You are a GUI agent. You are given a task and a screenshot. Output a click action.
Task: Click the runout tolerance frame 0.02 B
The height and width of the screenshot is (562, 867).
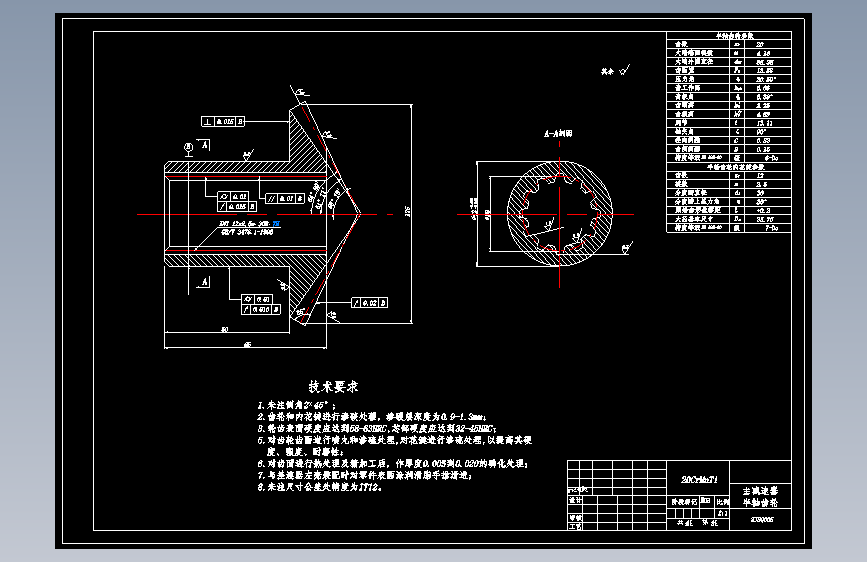click(x=369, y=303)
